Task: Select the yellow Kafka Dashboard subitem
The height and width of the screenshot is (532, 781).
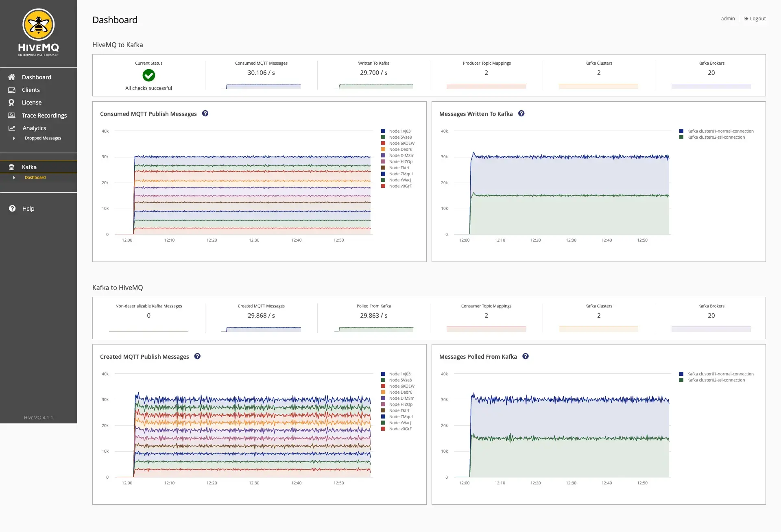Action: tap(35, 178)
